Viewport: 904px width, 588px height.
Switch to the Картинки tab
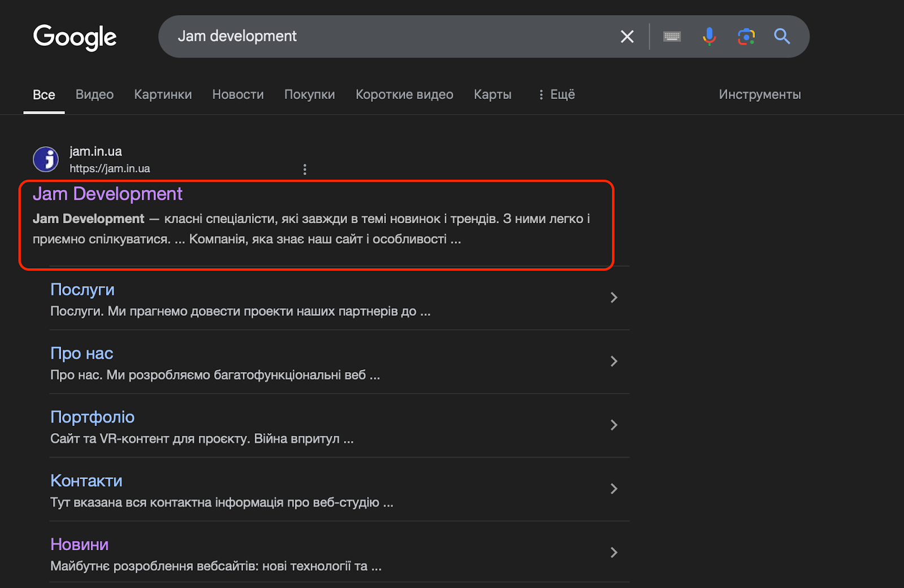(x=163, y=94)
